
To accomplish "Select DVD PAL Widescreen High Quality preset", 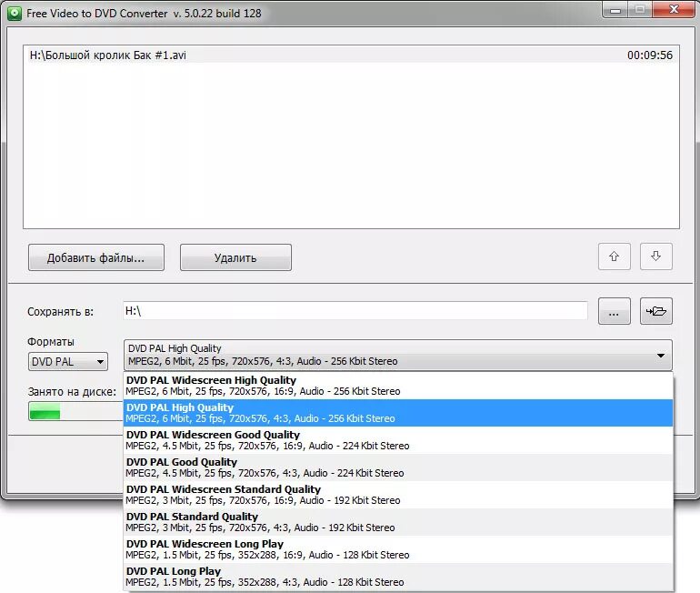I will [x=398, y=386].
